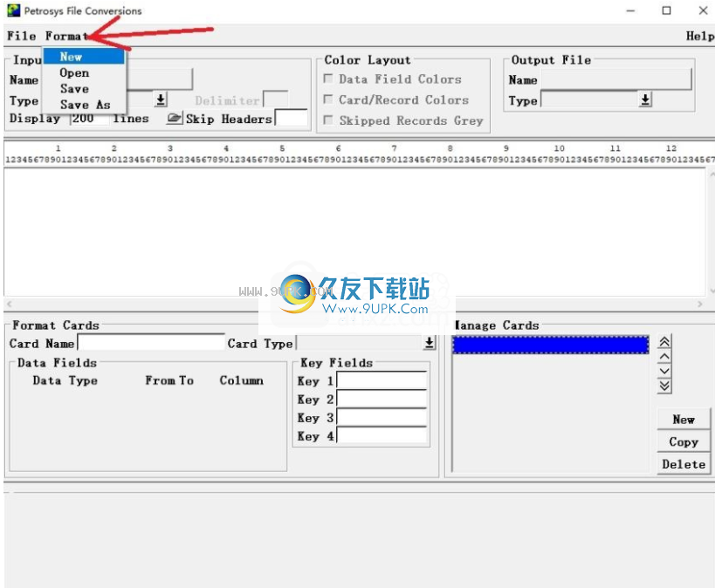Viewport: 715px width, 588px height.
Task: Click the Key 2 input field
Action: click(382, 399)
